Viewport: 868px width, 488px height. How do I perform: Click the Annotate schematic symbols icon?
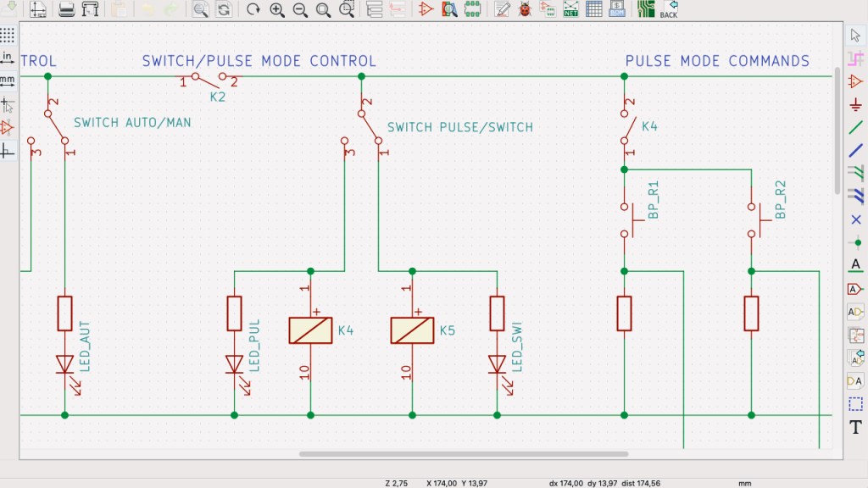[x=503, y=9]
